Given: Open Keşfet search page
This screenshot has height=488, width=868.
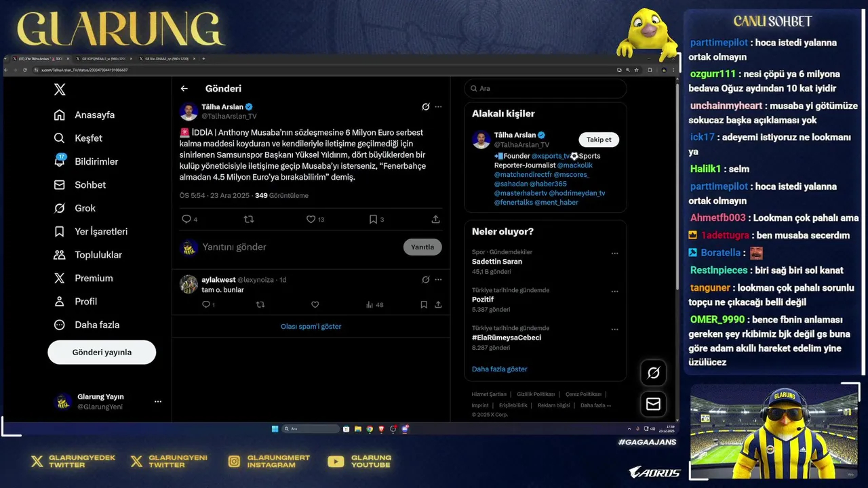Looking at the screenshot, I should [79, 138].
